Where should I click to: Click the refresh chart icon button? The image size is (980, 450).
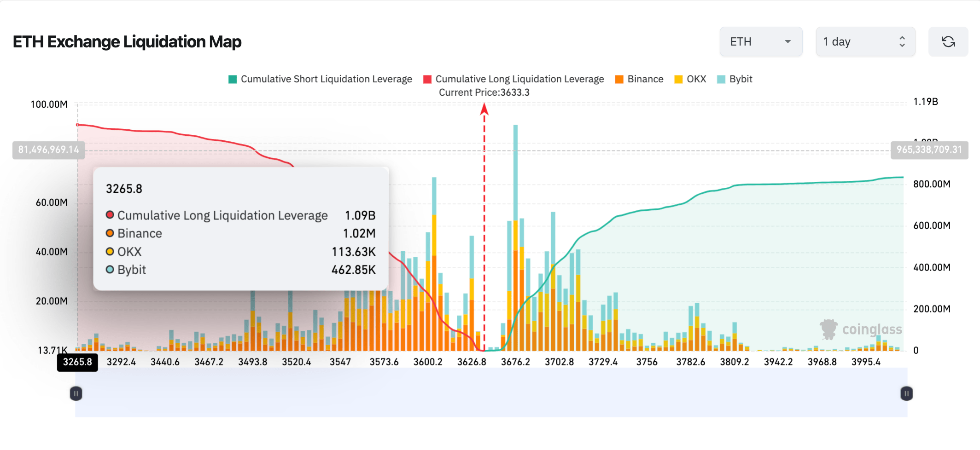click(948, 42)
